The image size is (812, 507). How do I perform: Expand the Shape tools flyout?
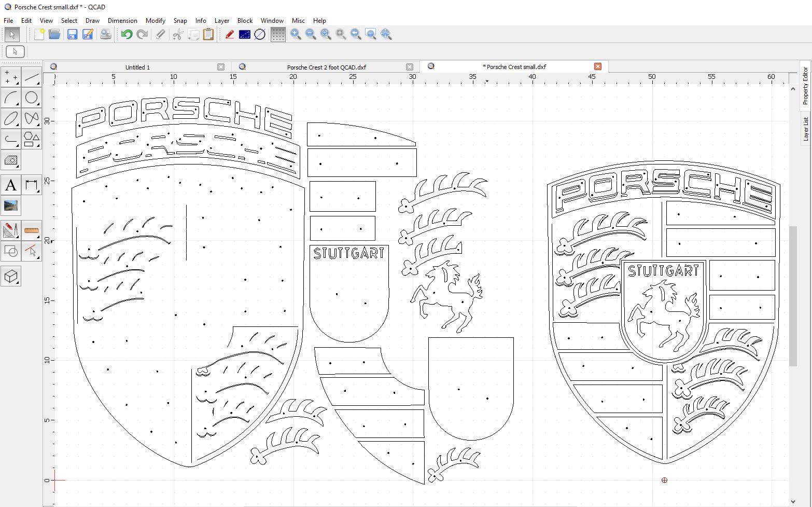[32, 140]
